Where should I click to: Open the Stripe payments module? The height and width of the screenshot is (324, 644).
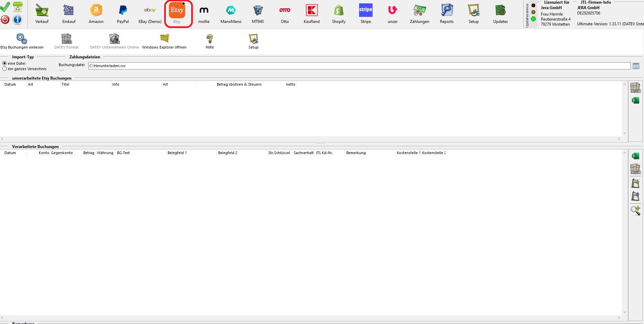365,14
